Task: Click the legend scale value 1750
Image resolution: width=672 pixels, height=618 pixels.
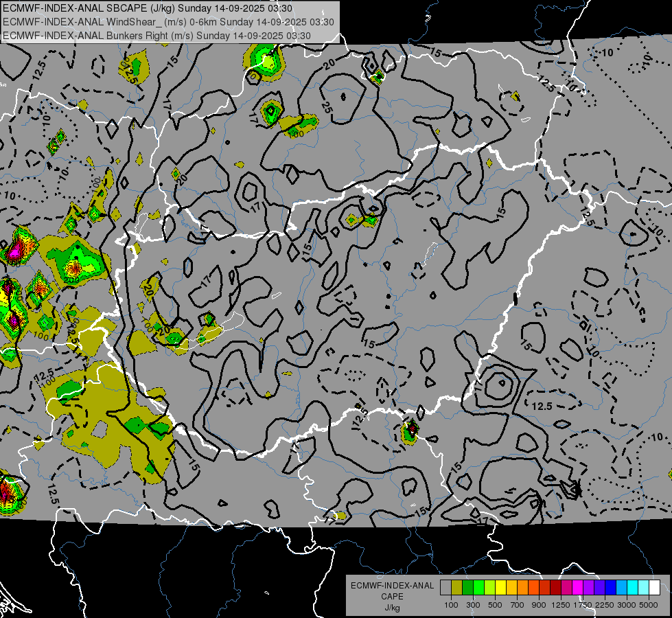Action: tap(583, 605)
